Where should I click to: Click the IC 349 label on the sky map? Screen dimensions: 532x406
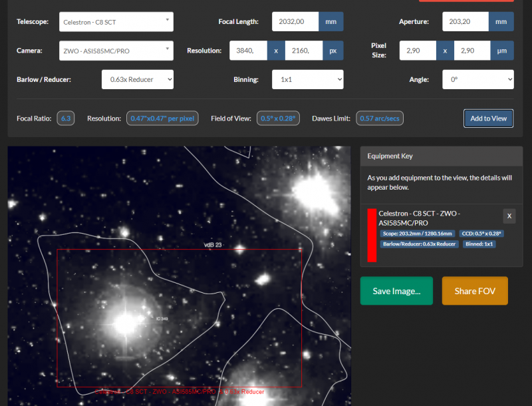coord(162,319)
